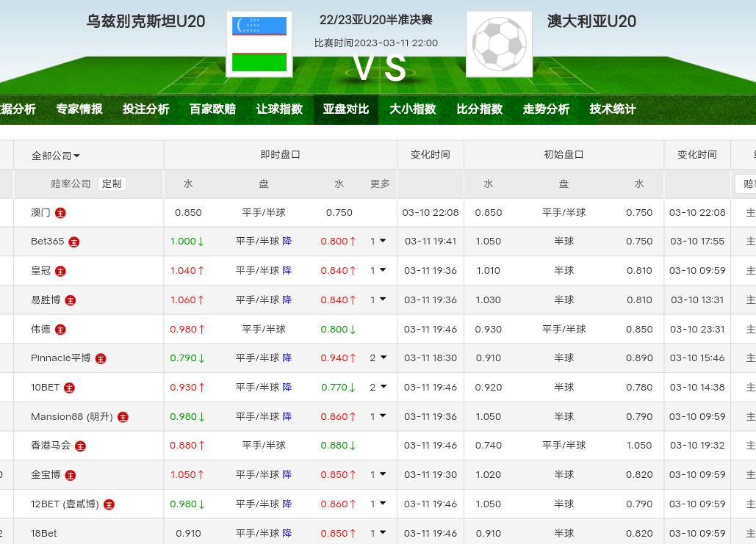The height and width of the screenshot is (544, 756).
Task: Select the 让球指数 tab
Action: [x=279, y=109]
